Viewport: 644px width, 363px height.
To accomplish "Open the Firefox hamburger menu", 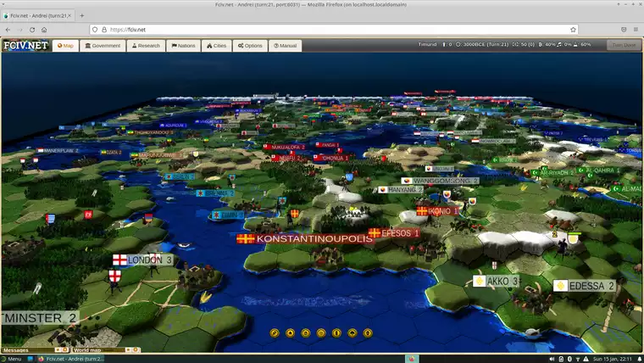I will [x=633, y=29].
